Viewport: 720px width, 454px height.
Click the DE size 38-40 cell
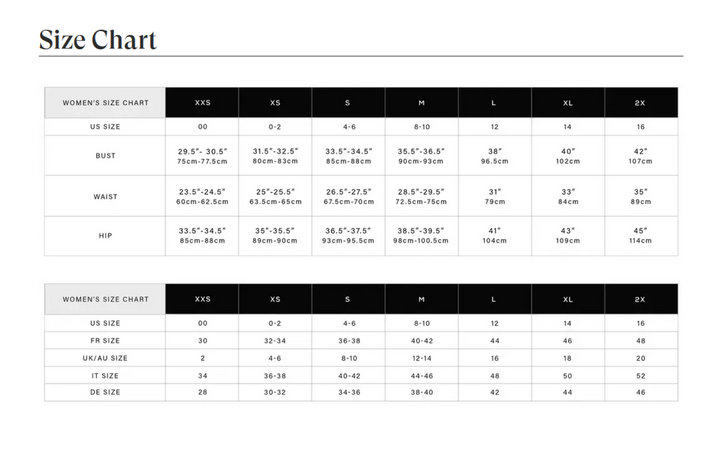[x=421, y=392]
